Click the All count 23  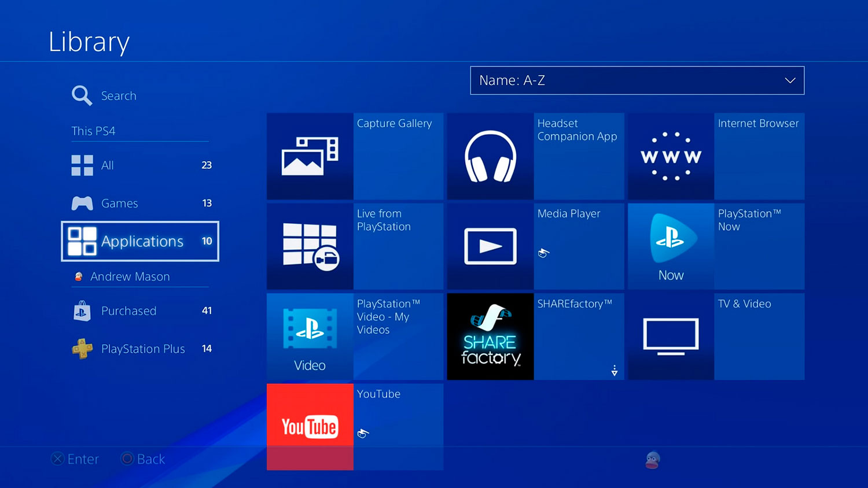click(x=207, y=165)
